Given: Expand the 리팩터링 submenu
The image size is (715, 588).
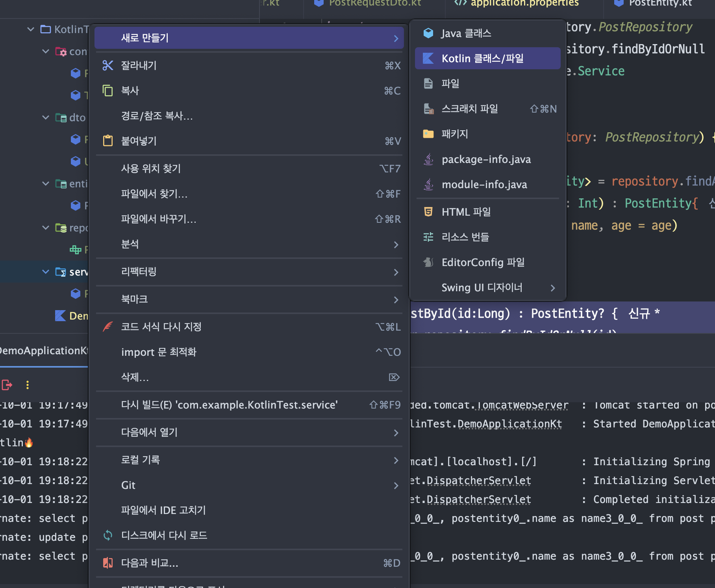Looking at the screenshot, I should pyautogui.click(x=249, y=272).
